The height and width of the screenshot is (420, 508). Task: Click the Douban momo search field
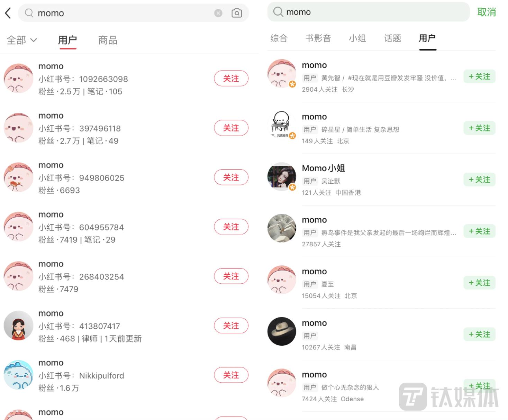369,12
